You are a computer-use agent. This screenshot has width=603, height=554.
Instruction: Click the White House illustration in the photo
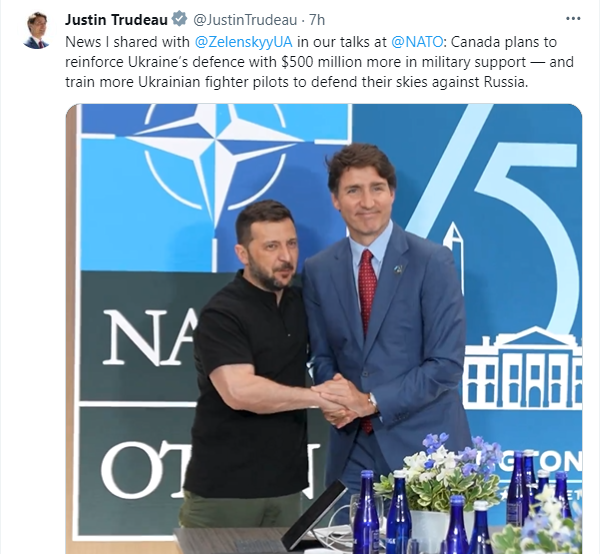click(523, 368)
